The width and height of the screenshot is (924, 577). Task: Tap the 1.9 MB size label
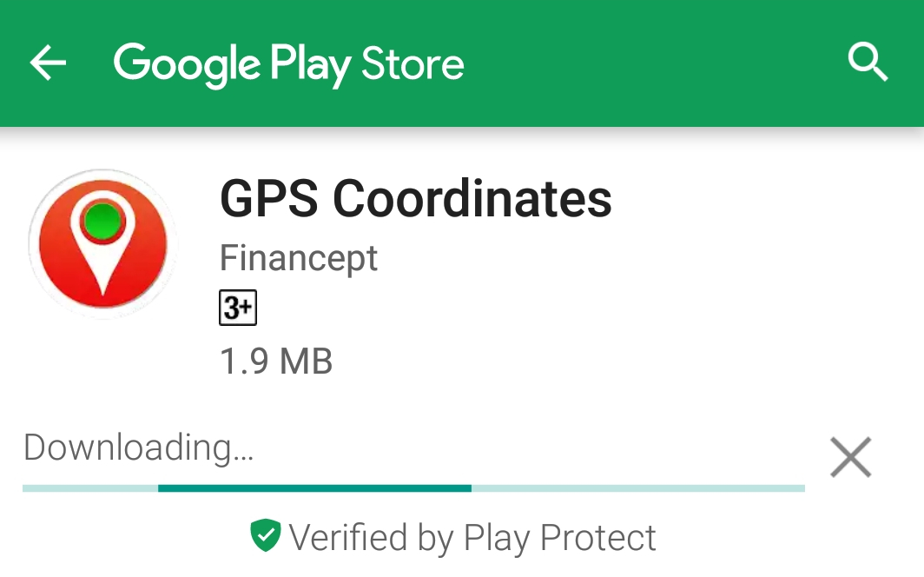276,361
